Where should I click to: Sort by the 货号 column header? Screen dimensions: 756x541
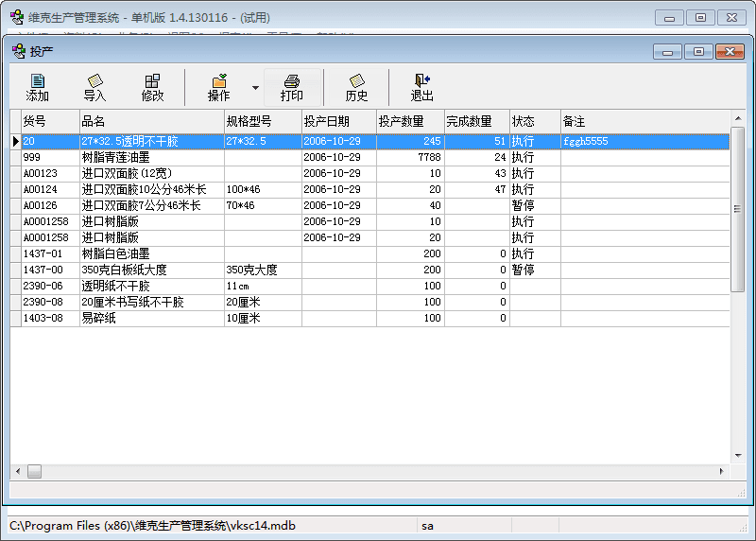(50, 121)
